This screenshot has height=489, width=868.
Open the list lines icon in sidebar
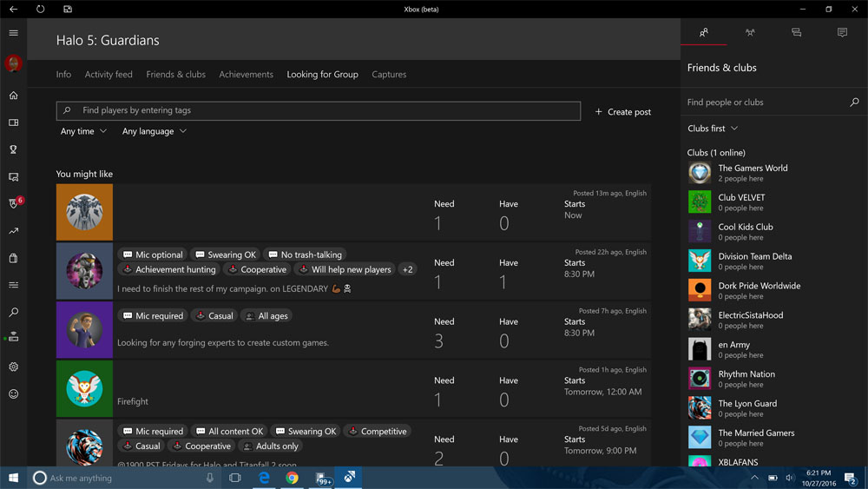[x=13, y=285]
